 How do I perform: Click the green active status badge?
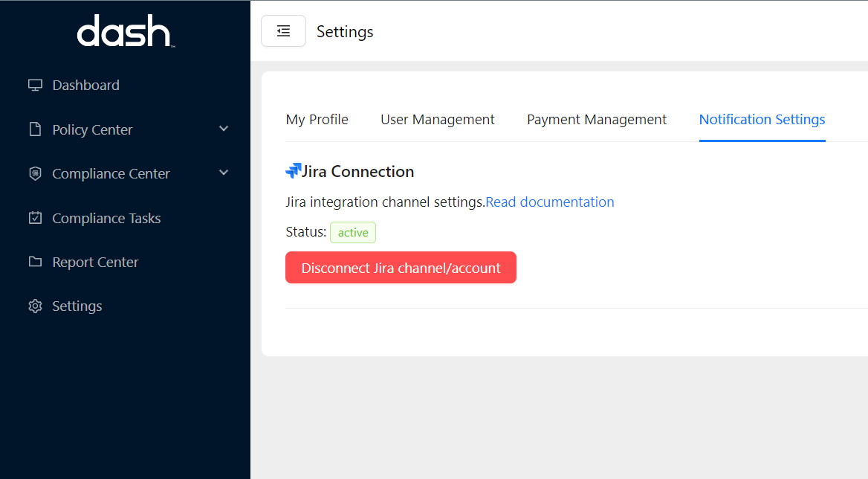click(x=353, y=232)
